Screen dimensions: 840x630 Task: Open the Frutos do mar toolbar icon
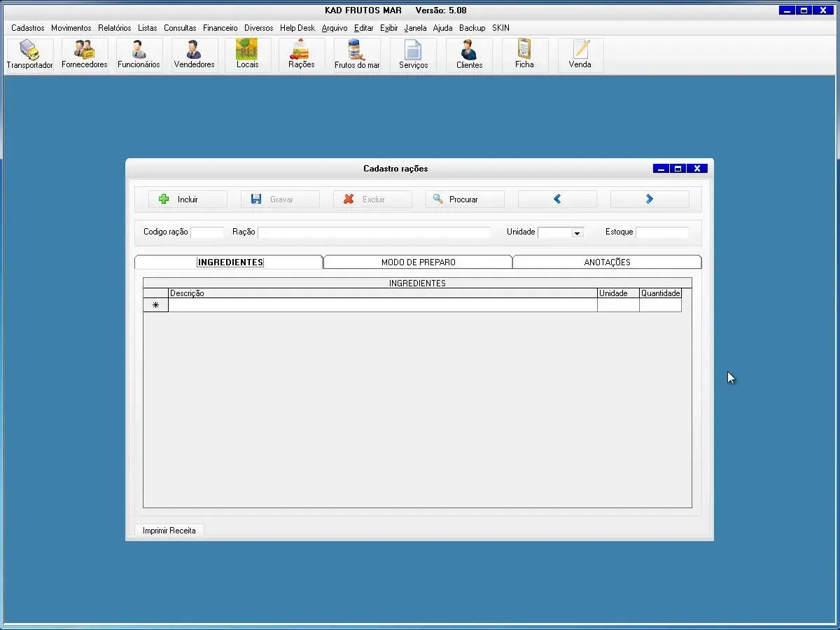(x=357, y=55)
